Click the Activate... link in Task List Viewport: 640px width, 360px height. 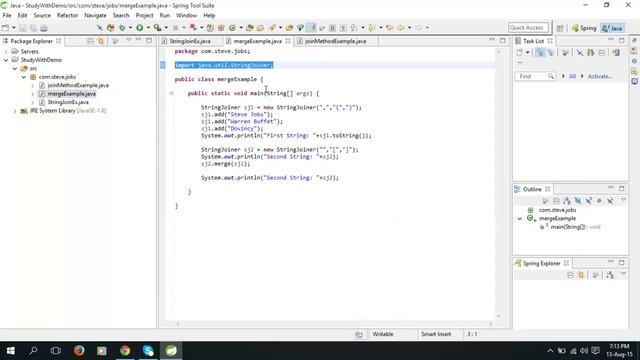600,76
